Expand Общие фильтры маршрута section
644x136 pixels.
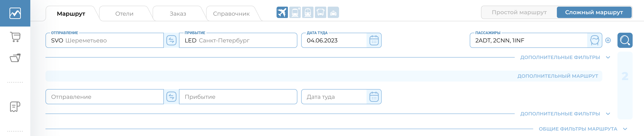[582, 129]
